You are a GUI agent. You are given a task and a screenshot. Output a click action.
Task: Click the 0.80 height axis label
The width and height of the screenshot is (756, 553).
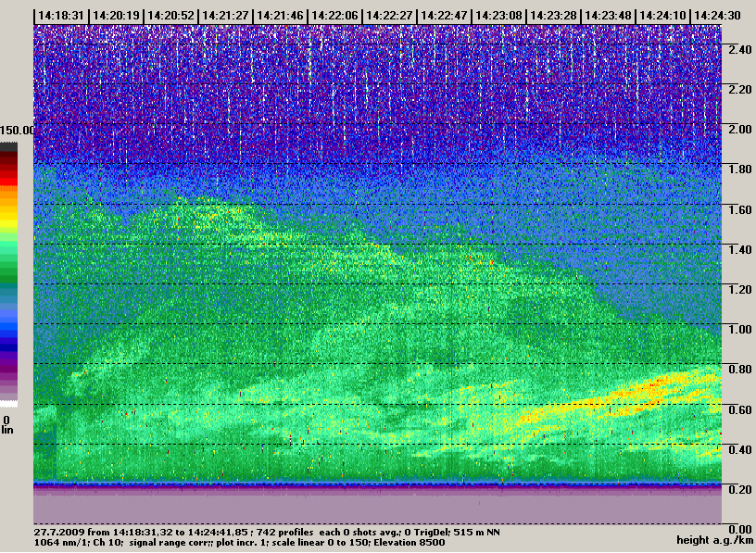(x=739, y=370)
